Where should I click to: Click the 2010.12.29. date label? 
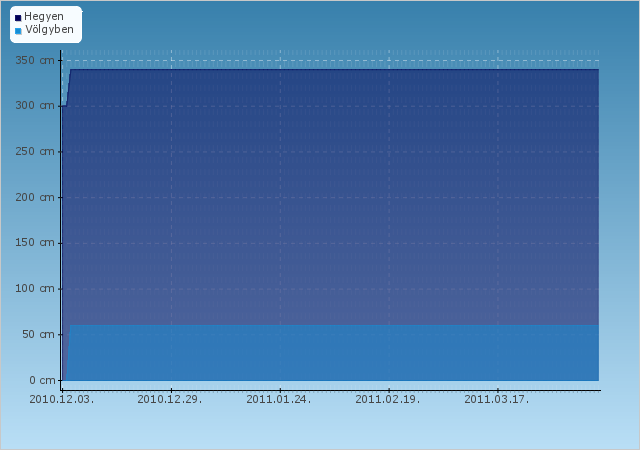pos(170,399)
